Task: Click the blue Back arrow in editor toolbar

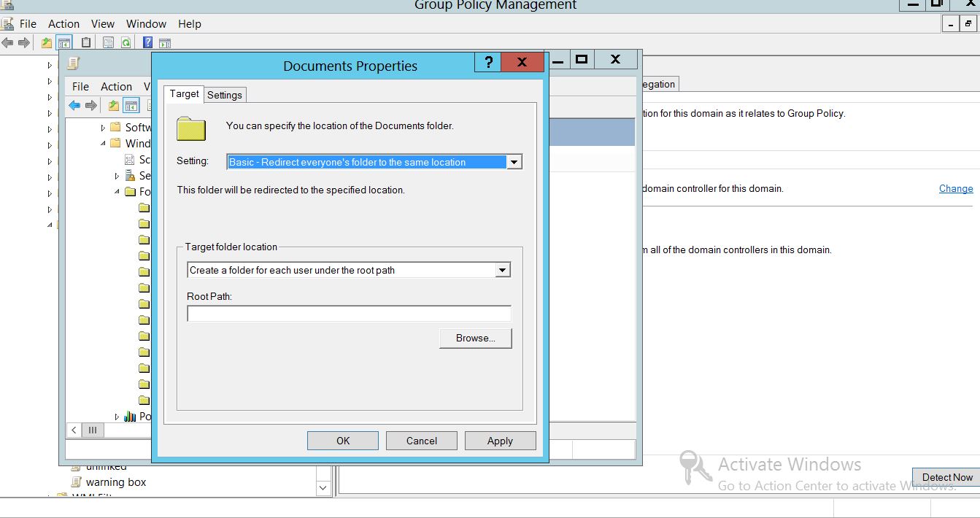Action: pyautogui.click(x=74, y=106)
